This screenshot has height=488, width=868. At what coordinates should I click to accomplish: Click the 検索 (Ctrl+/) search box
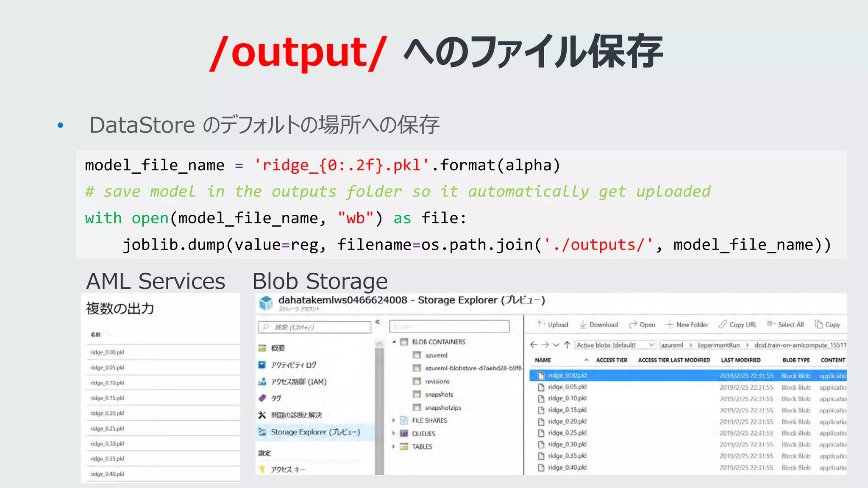(x=314, y=327)
